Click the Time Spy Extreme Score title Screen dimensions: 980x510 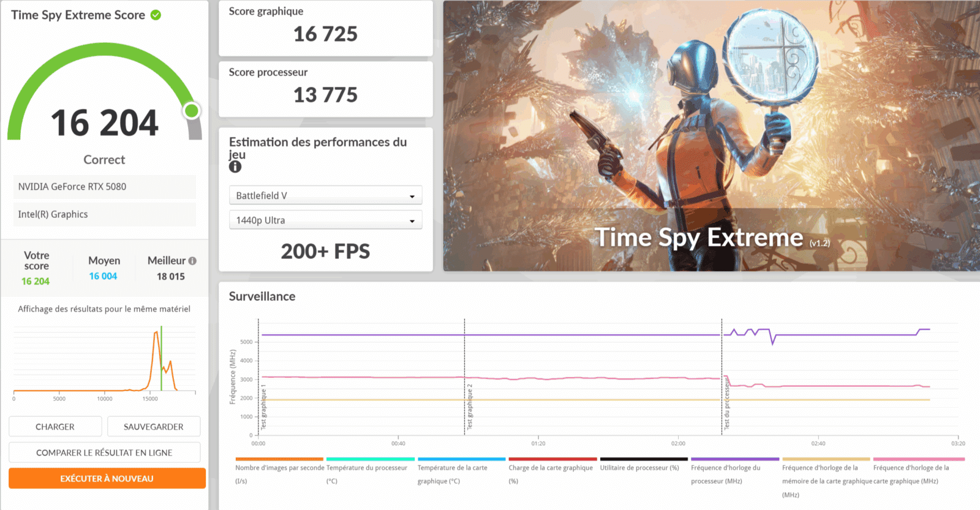coord(78,15)
